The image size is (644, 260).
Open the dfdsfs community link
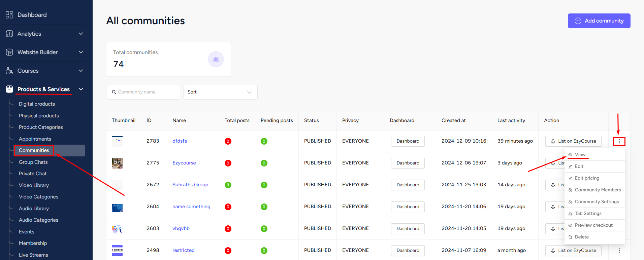point(180,141)
